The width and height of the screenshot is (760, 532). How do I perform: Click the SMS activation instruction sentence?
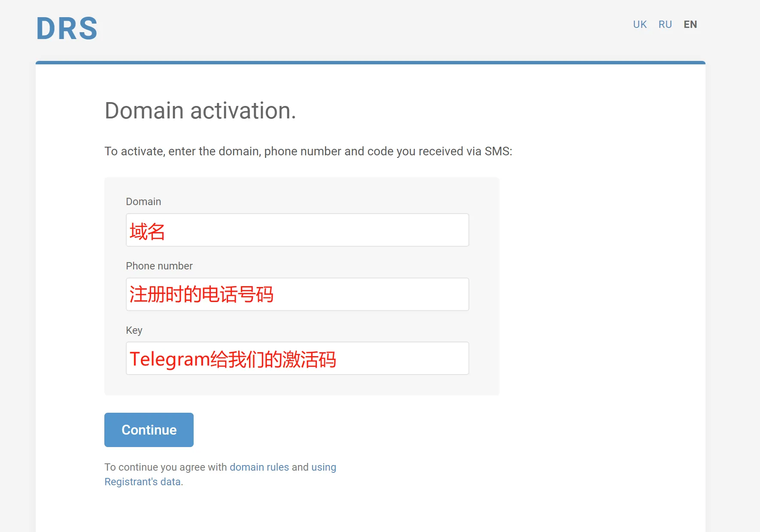click(x=308, y=151)
